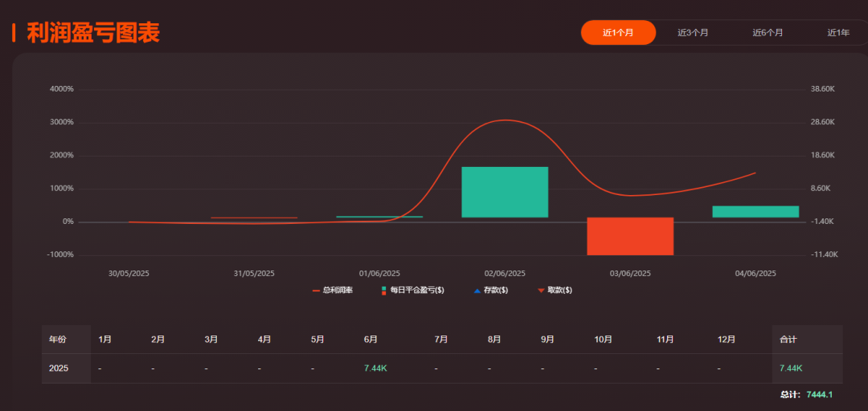Click the small green bar for 01/06/2025
This screenshot has height=411, width=868.
tap(379, 217)
